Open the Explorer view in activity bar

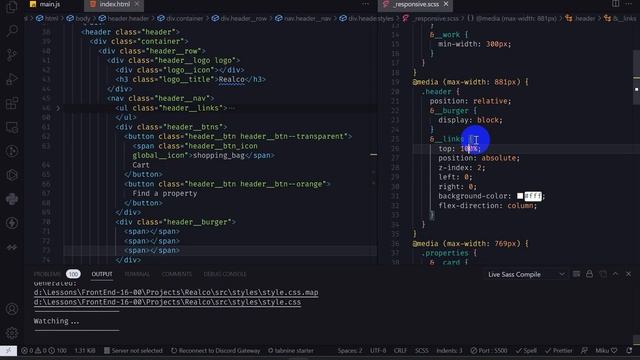(x=12, y=7)
